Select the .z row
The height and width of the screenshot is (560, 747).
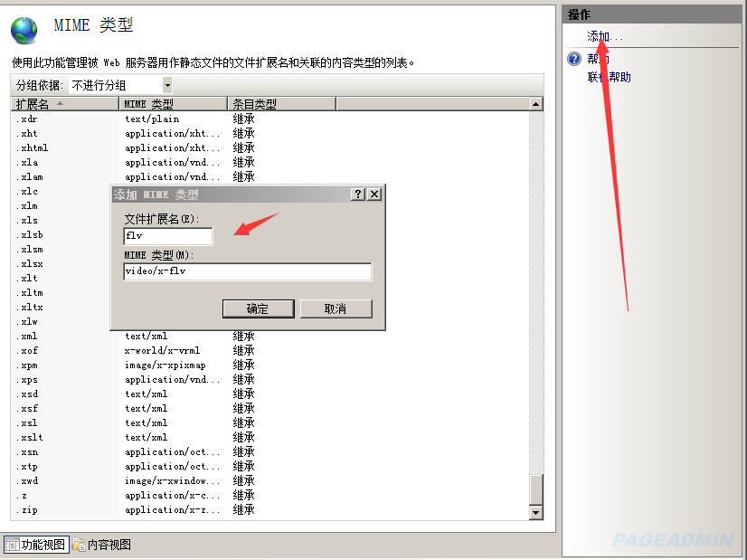click(x=269, y=496)
